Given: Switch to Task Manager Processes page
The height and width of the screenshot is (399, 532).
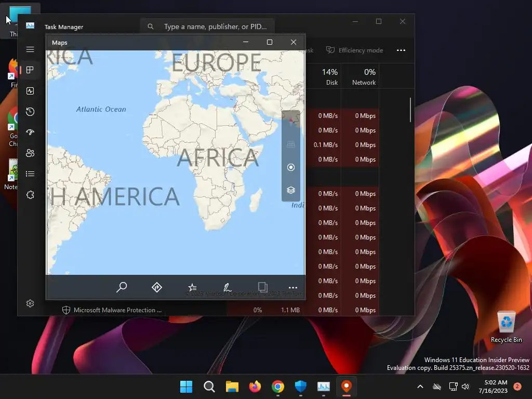Looking at the screenshot, I should (x=30, y=70).
